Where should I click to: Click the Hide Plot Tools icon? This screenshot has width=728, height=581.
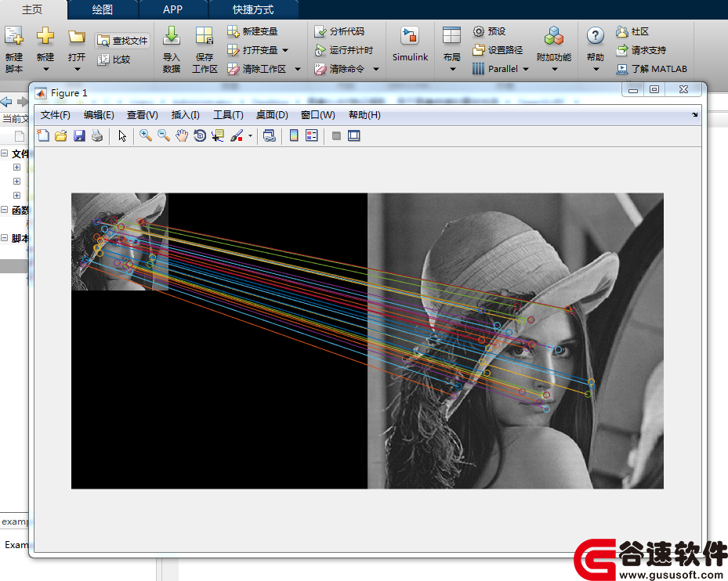tap(337, 135)
